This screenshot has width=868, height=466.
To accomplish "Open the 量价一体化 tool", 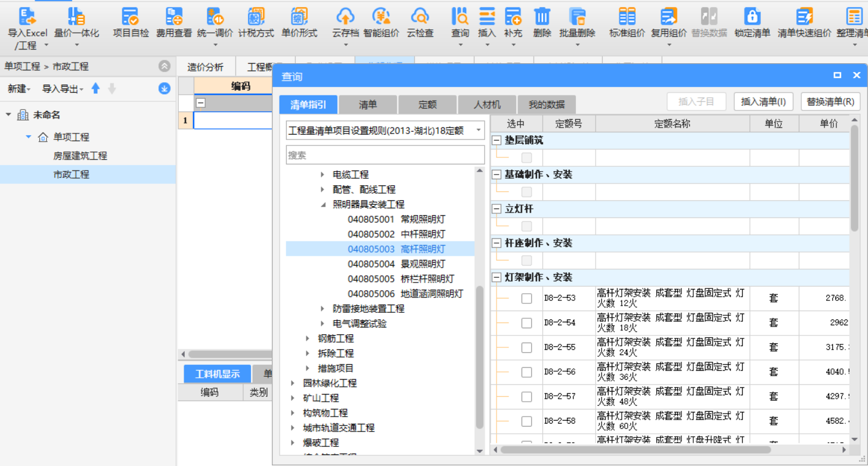I will (x=76, y=16).
